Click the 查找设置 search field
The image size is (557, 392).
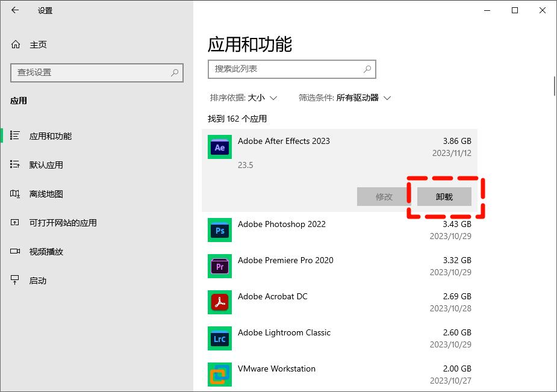[90, 72]
